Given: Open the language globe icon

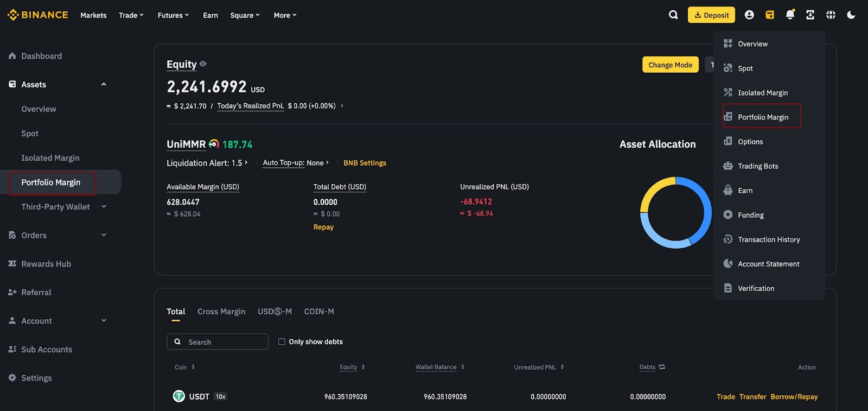Looking at the screenshot, I should [831, 15].
